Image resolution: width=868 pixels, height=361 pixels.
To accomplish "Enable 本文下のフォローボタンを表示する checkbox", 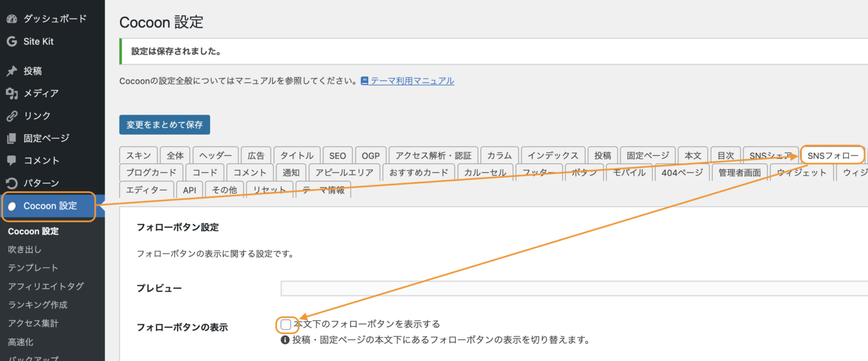I will [x=285, y=324].
